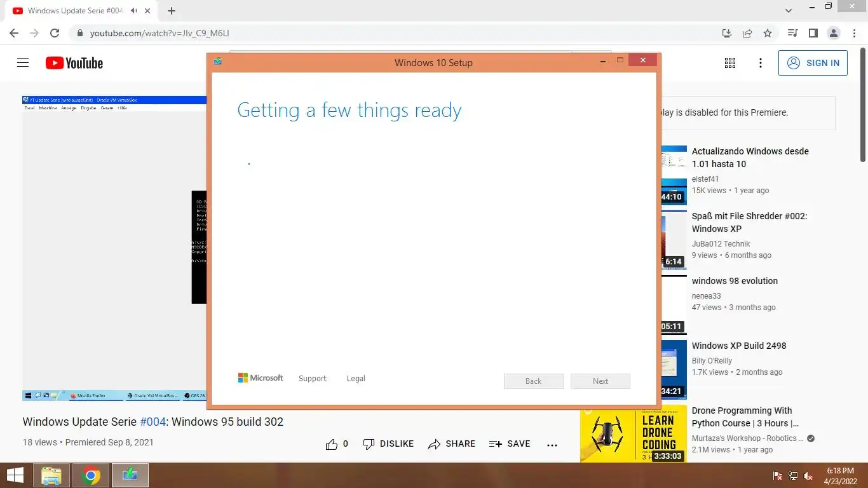This screenshot has height=488, width=868.
Task: Open the YouTube hamburger guide menu
Action: (23, 63)
